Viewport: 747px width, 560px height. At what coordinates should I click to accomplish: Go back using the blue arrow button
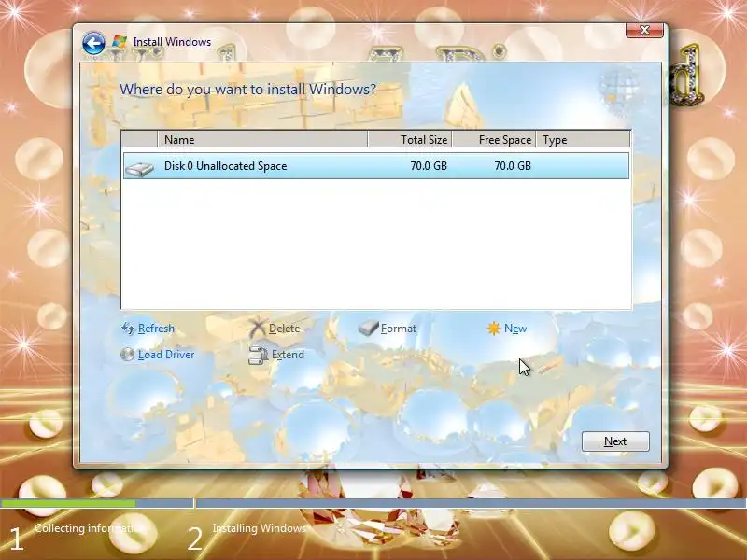[x=93, y=44]
